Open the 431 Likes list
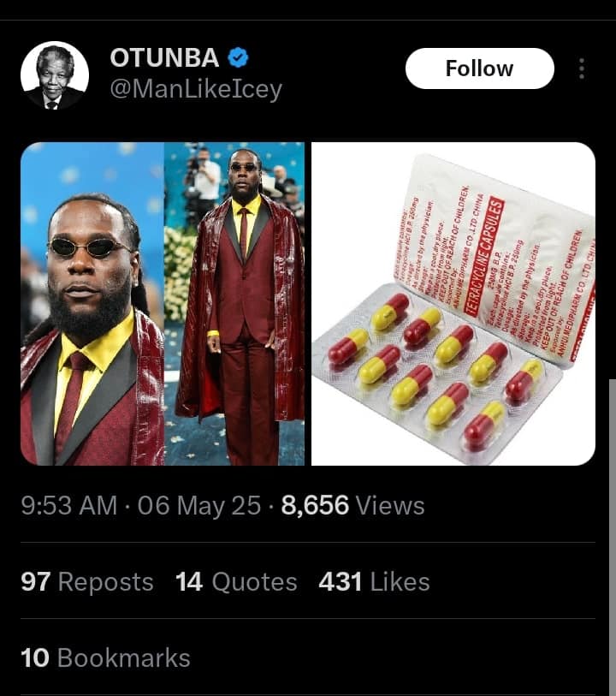 pos(374,582)
